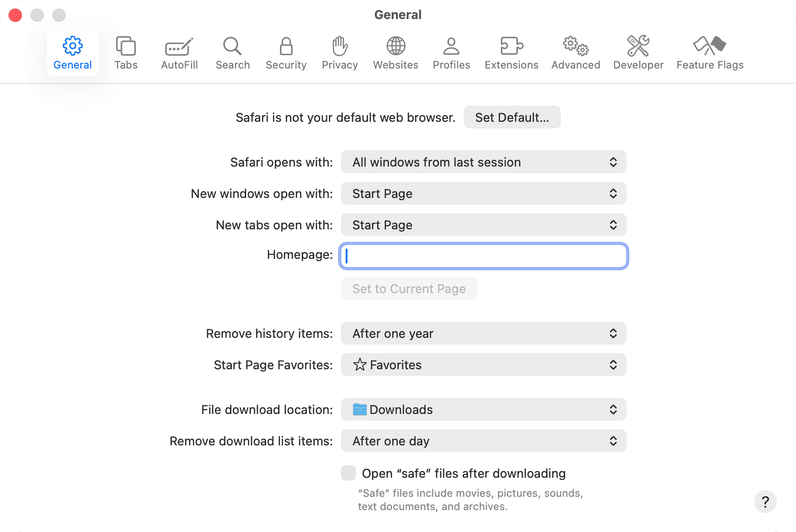Screen dimensions: 796x532
Task: Open the AutoFill settings pane
Action: [x=179, y=53]
